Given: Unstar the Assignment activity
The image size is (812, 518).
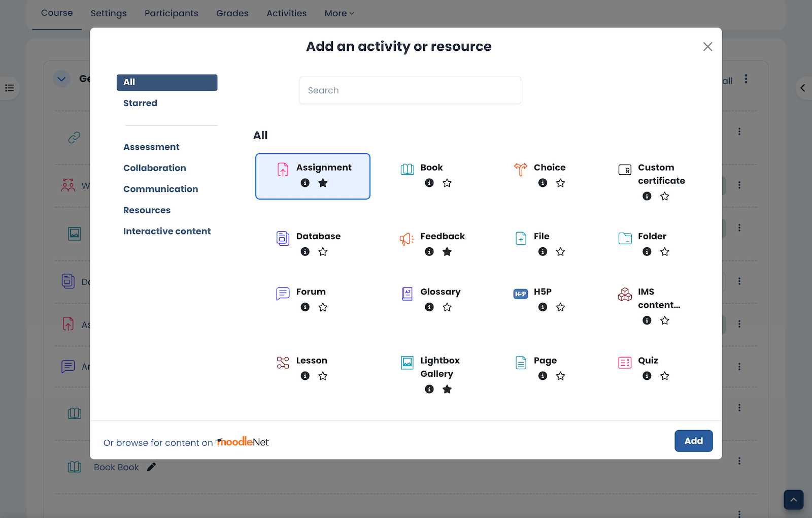Looking at the screenshot, I should (323, 183).
